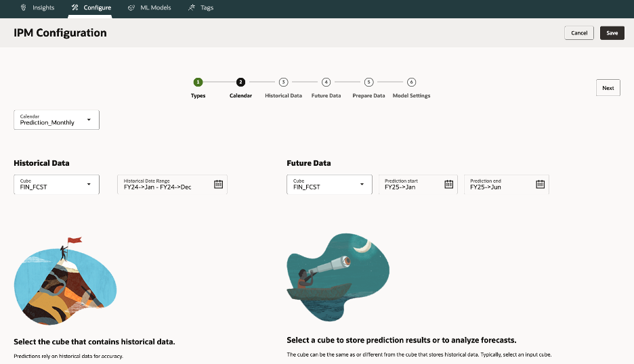This screenshot has height=364, width=634.
Task: Jump to step 4 Future Data
Action: pos(326,82)
